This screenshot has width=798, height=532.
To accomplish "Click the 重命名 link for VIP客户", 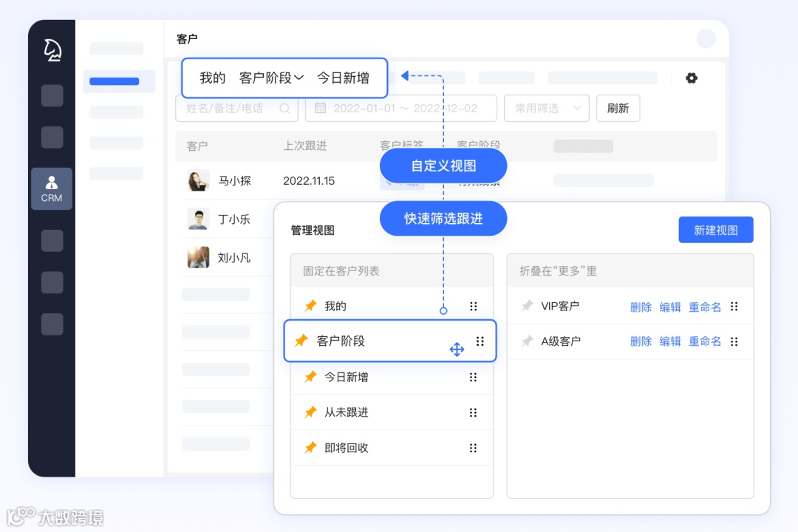I will coord(705,306).
